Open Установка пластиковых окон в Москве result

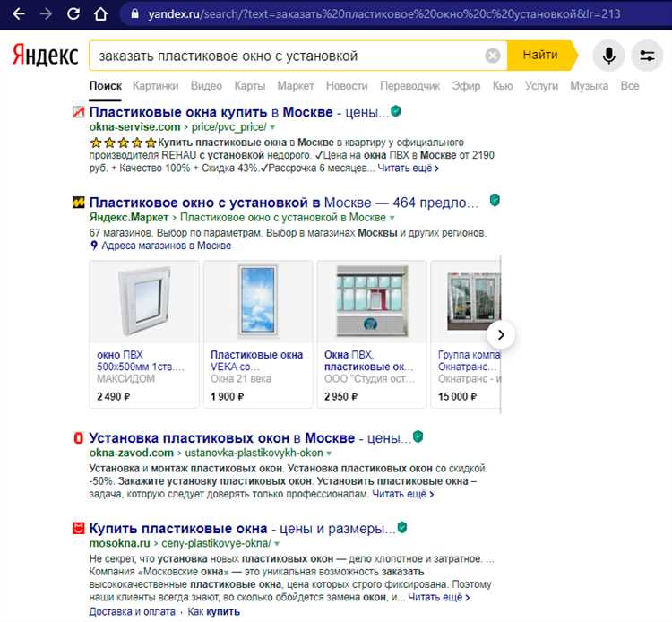pyautogui.click(x=250, y=438)
